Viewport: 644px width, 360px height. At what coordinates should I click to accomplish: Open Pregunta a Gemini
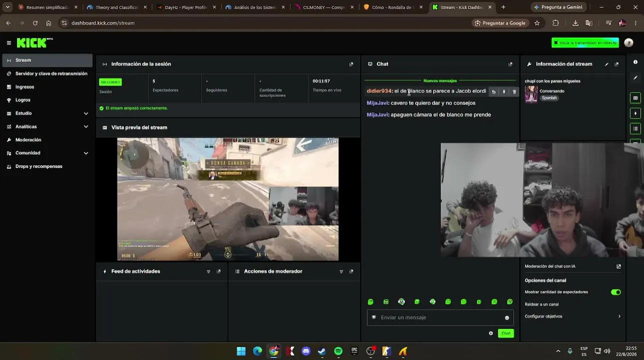(x=557, y=7)
